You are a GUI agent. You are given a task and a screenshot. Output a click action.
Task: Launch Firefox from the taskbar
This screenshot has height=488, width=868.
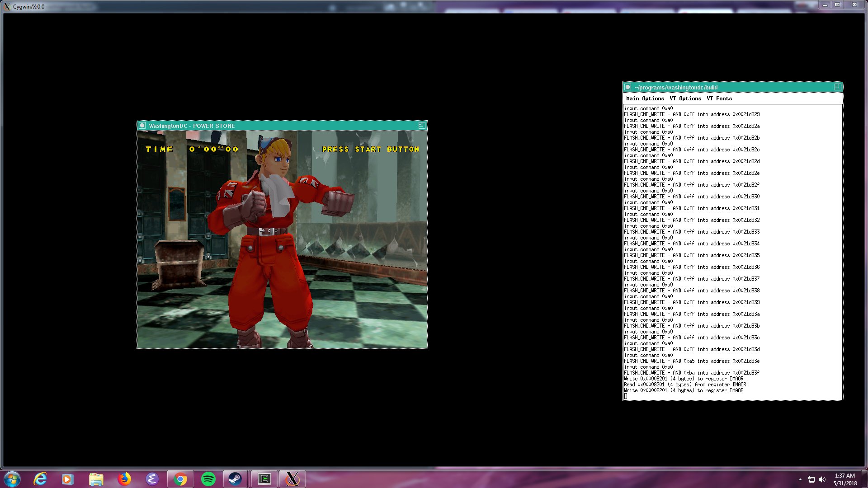point(124,479)
